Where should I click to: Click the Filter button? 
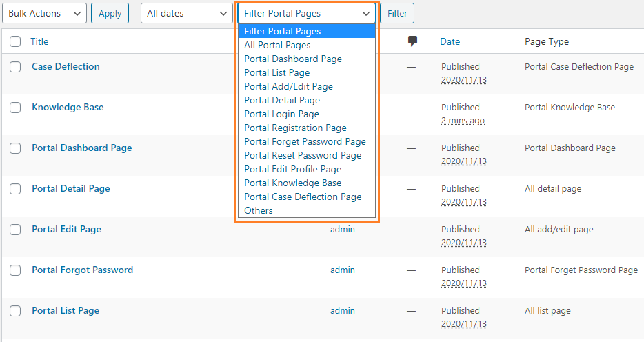click(396, 13)
